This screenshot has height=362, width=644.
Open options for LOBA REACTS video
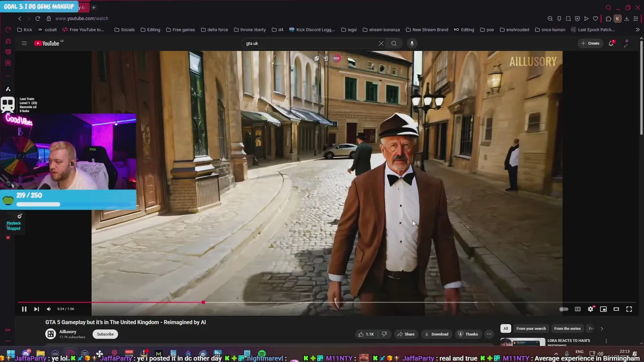click(x=606, y=341)
